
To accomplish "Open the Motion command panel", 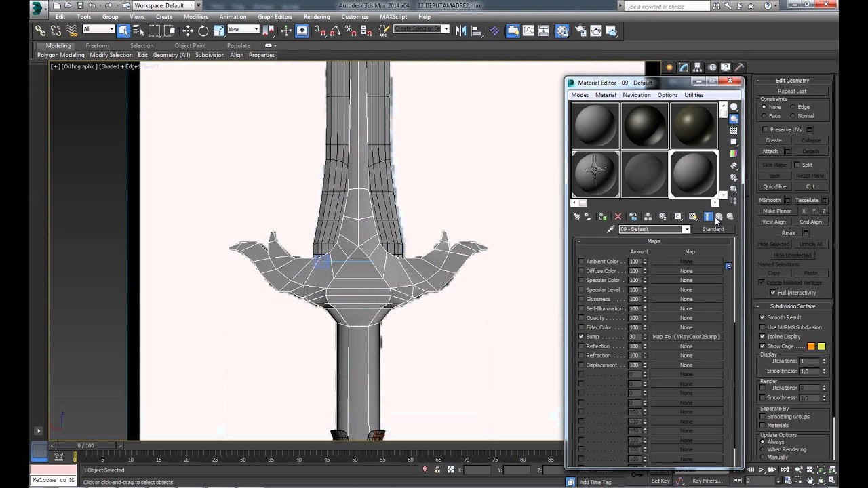I will tap(712, 67).
